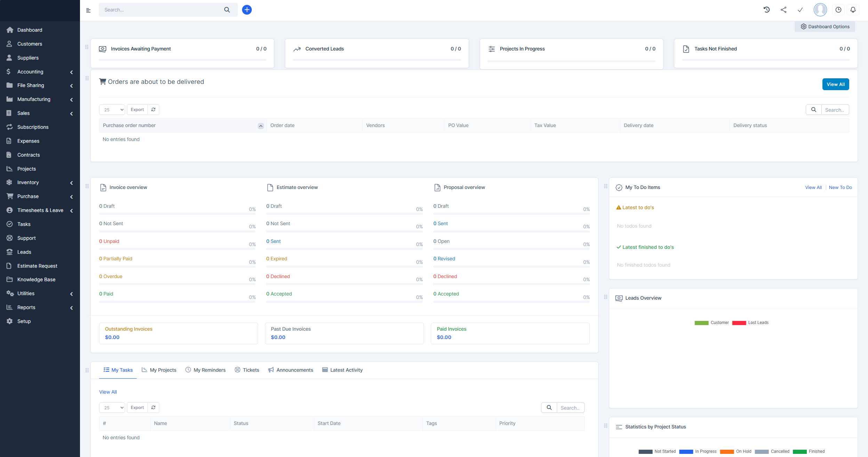This screenshot has width=868, height=457.
Task: Click the Dashboard Options settings button
Action: tap(825, 26)
